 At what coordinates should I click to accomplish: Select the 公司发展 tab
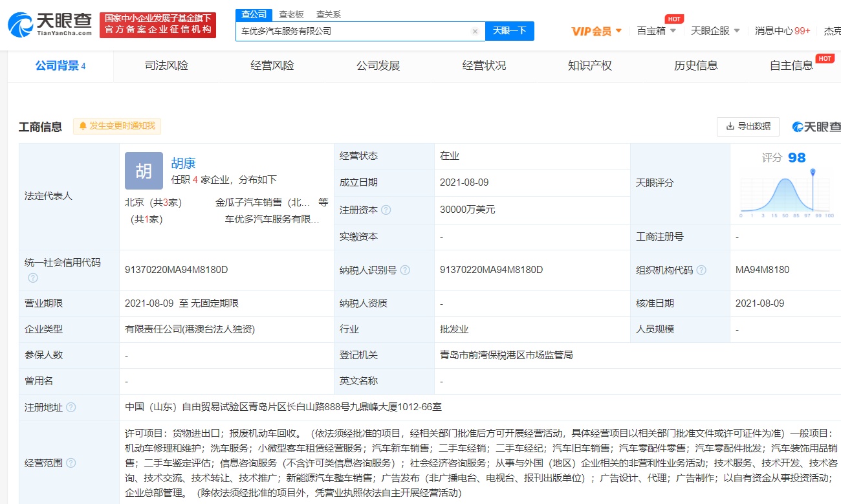[x=378, y=65]
